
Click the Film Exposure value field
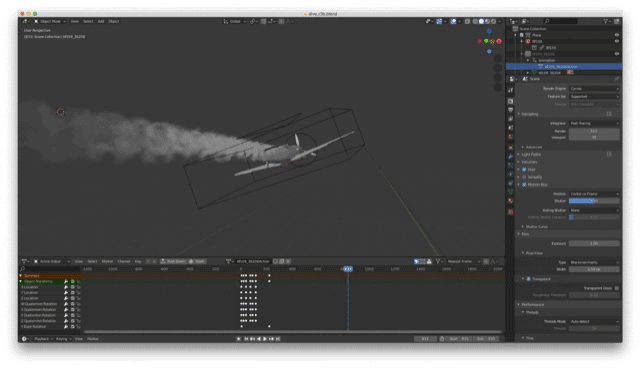(594, 243)
